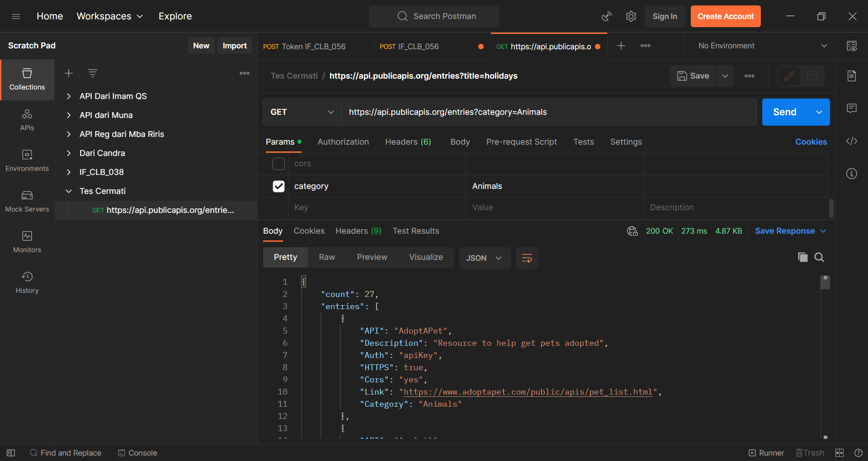This screenshot has height=461, width=868.
Task: Open the Postman Console
Action: pos(137,452)
